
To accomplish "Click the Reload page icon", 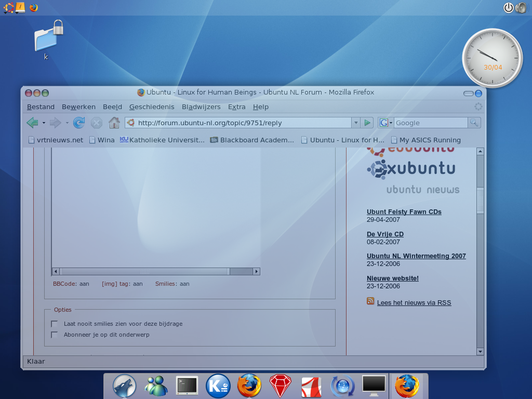I will (79, 123).
